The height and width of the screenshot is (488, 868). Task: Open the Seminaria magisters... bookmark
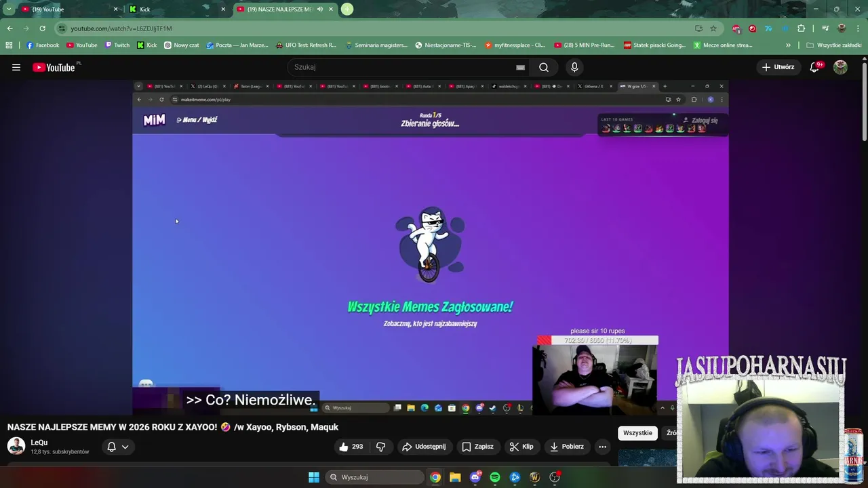click(376, 45)
